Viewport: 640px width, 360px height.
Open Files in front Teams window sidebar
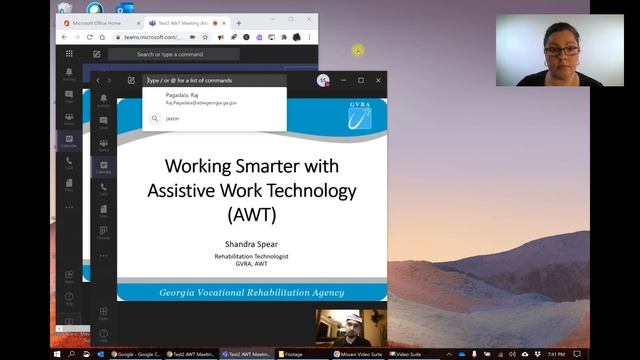pyautogui.click(x=104, y=211)
